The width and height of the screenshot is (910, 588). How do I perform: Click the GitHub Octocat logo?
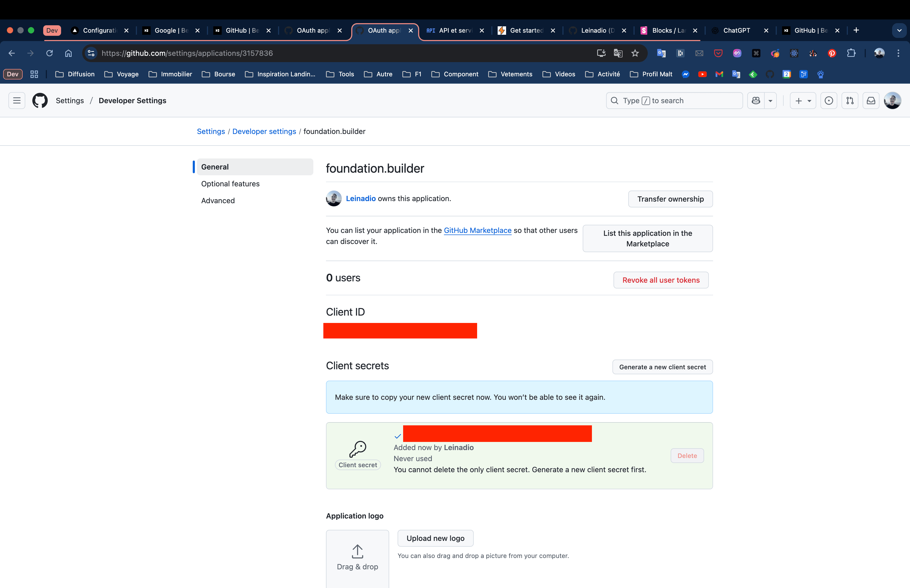pyautogui.click(x=40, y=101)
